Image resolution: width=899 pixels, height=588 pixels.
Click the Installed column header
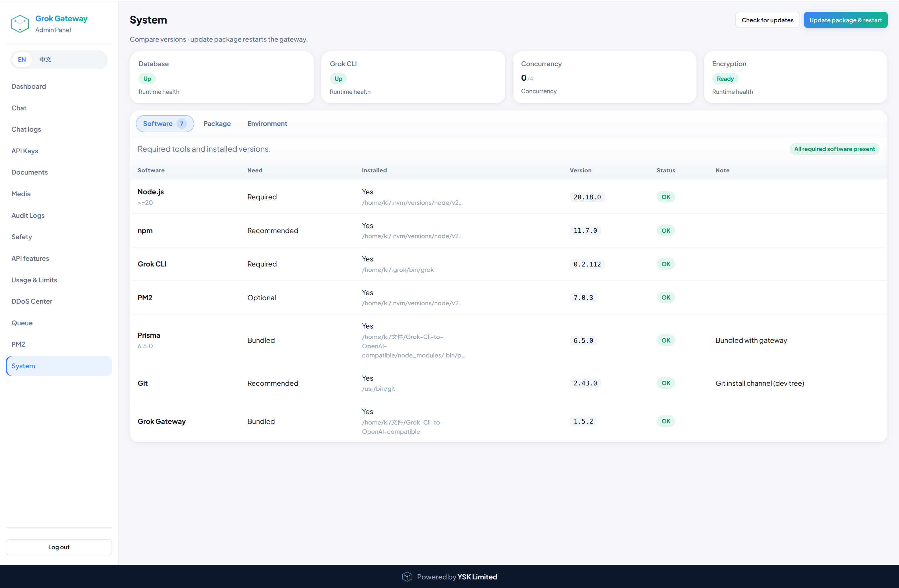coord(374,171)
